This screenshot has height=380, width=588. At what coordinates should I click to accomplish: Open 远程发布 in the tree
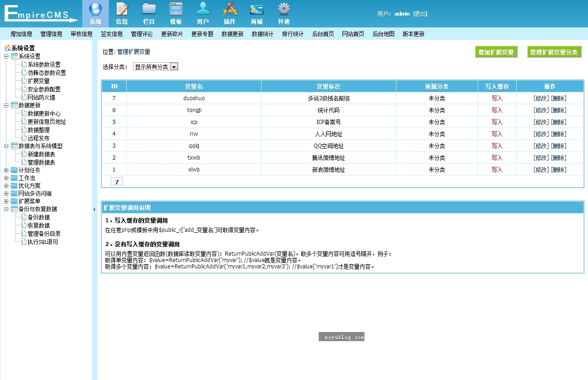pyautogui.click(x=38, y=138)
